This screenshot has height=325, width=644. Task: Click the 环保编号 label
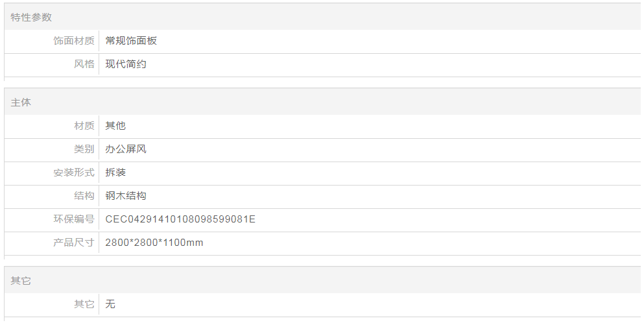click(x=74, y=219)
